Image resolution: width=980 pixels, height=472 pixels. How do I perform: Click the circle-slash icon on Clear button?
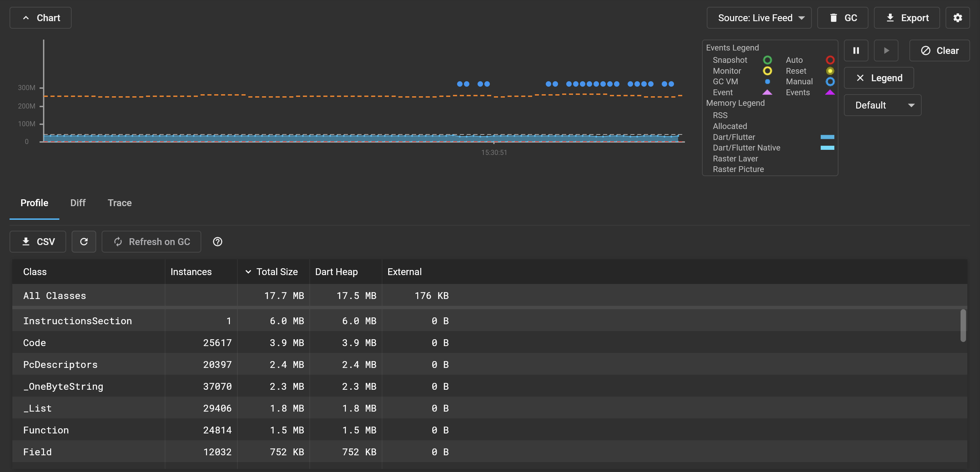pyautogui.click(x=926, y=51)
